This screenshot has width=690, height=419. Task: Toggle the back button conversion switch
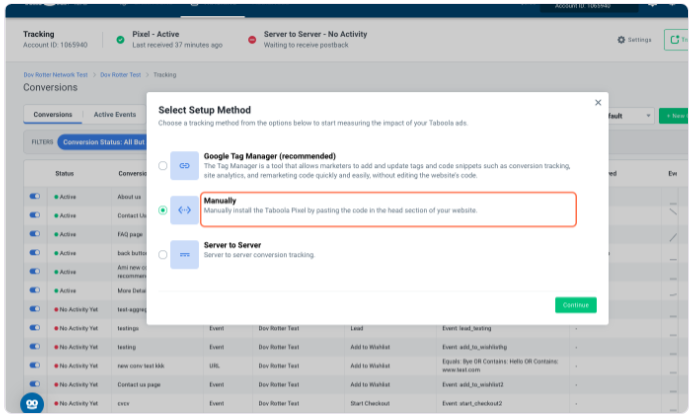pyautogui.click(x=35, y=253)
